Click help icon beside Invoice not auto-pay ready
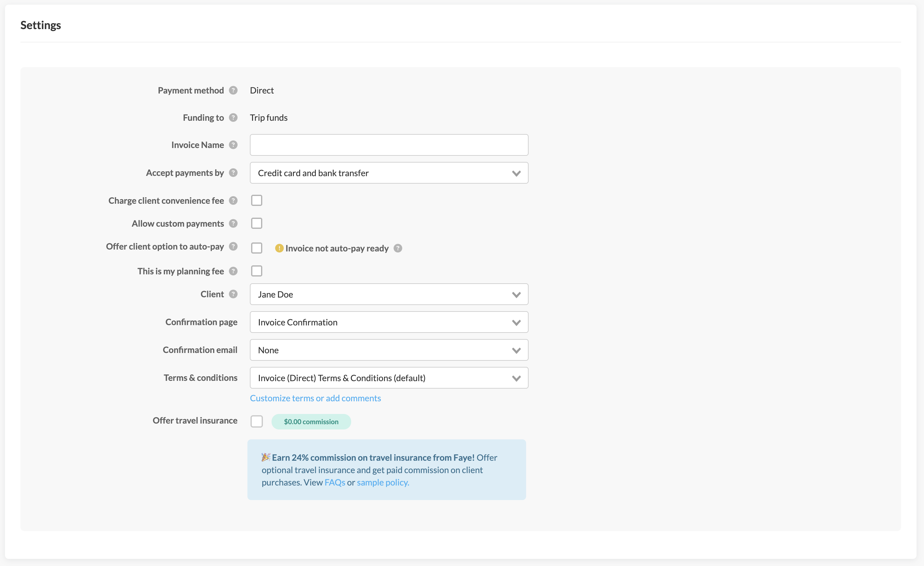This screenshot has width=924, height=566. point(398,248)
